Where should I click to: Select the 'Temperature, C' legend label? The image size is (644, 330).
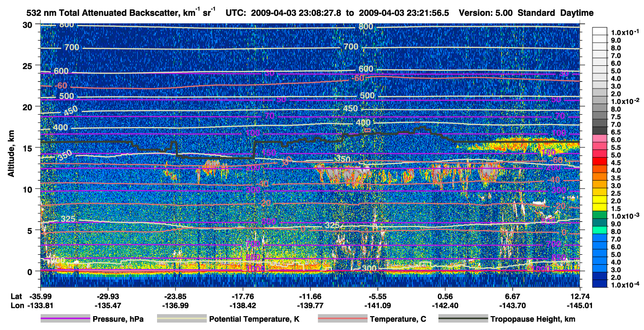pos(398,319)
